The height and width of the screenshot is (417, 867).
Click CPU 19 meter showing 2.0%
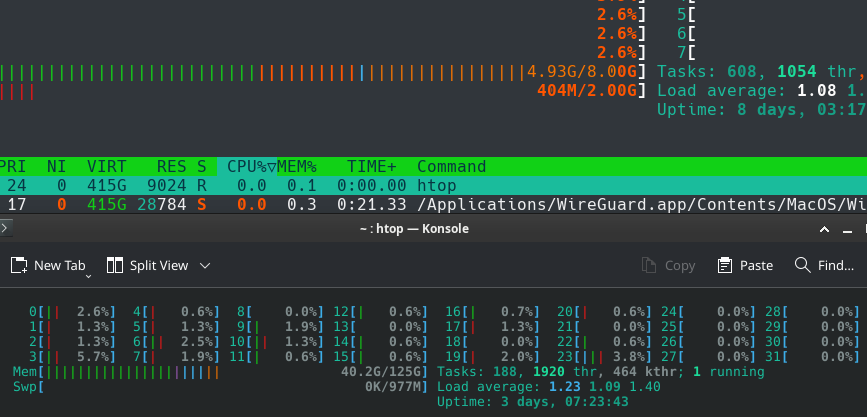(x=492, y=357)
